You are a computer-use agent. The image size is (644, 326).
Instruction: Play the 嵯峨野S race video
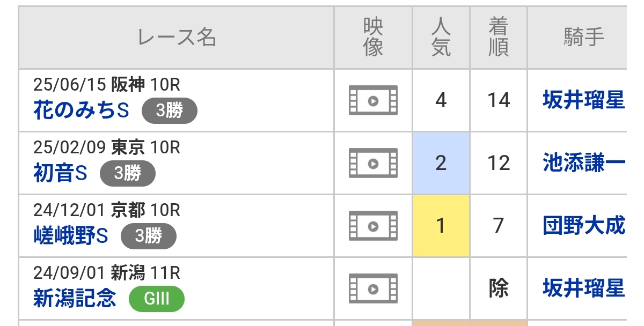(373, 226)
